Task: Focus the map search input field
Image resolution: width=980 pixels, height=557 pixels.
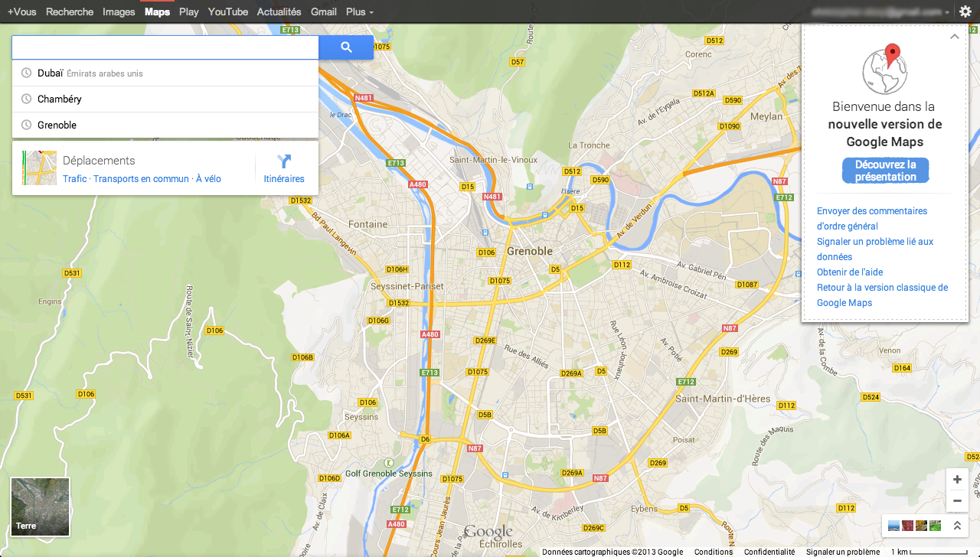Action: click(x=165, y=47)
